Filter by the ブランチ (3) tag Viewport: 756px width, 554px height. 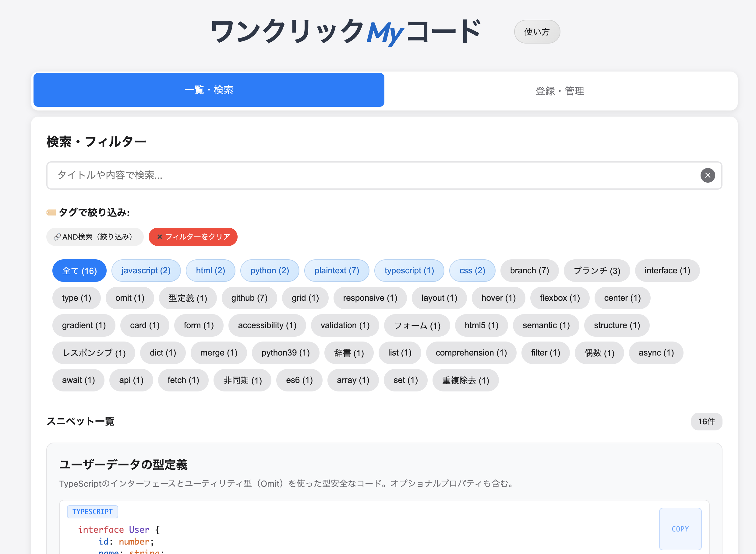tap(597, 271)
